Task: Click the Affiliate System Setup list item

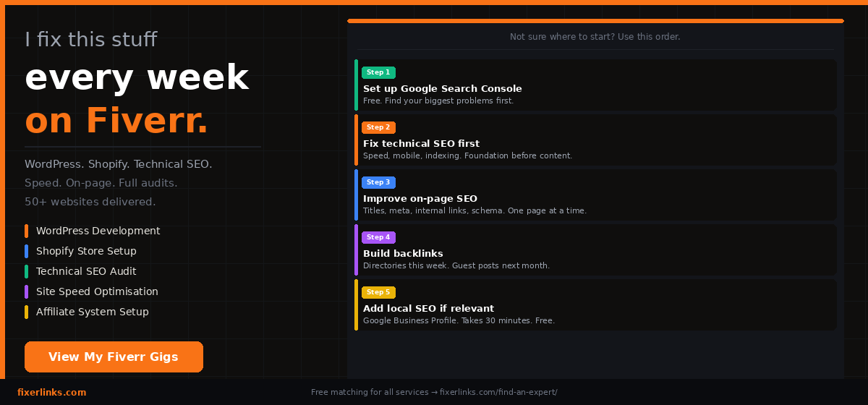Action: (92, 312)
